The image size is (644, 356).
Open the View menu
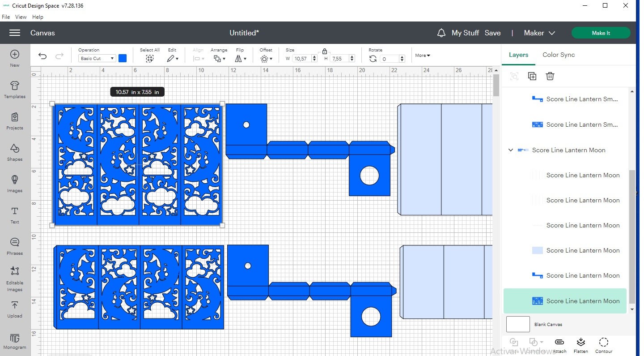[x=21, y=17]
